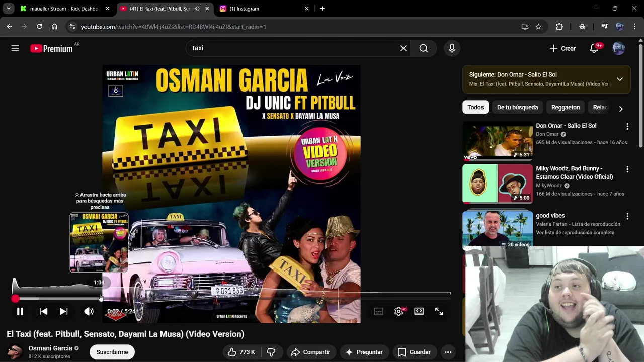
Task: Open options for Don Omar video
Action: [x=627, y=126]
